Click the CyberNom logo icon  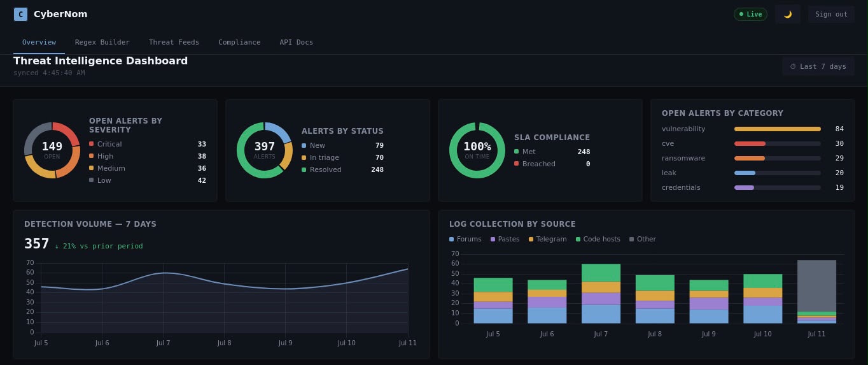(x=20, y=14)
